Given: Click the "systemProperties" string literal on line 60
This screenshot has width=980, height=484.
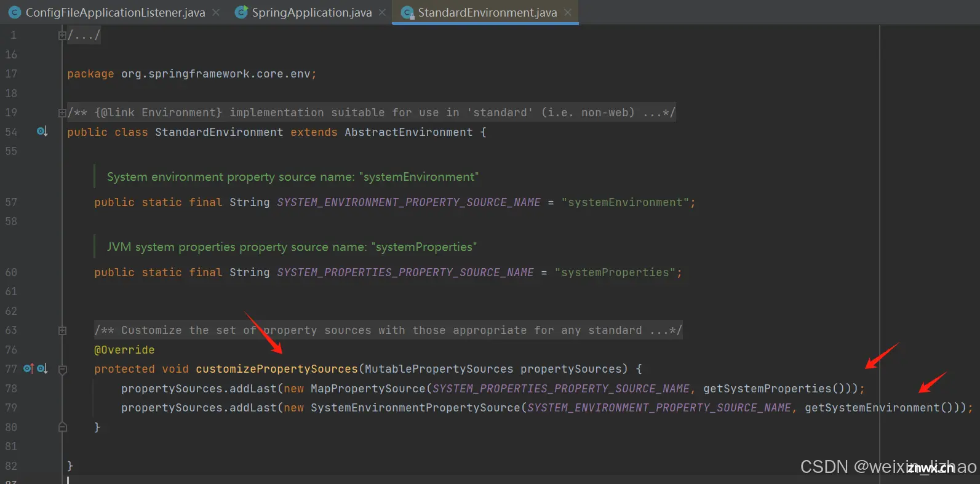Looking at the screenshot, I should pos(615,272).
